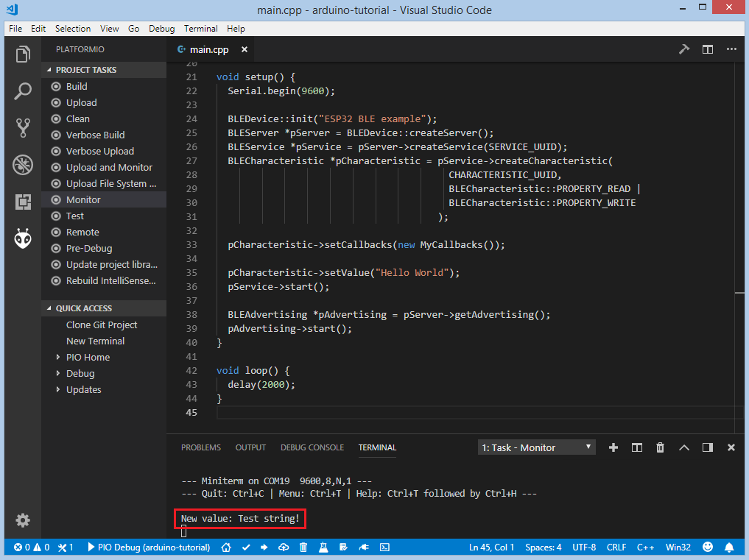Open the Source Control view

pos(23,128)
